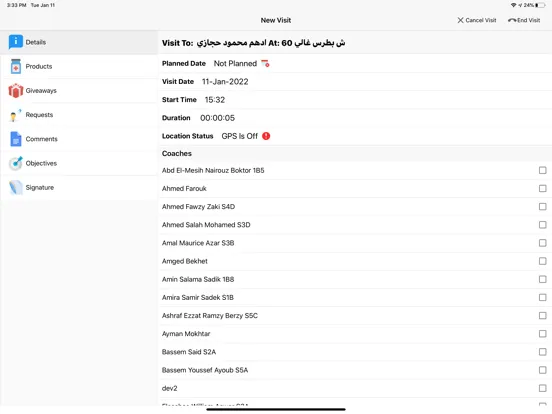Tap the battery indicator in status bar
The image size is (552, 414).
(x=540, y=5)
